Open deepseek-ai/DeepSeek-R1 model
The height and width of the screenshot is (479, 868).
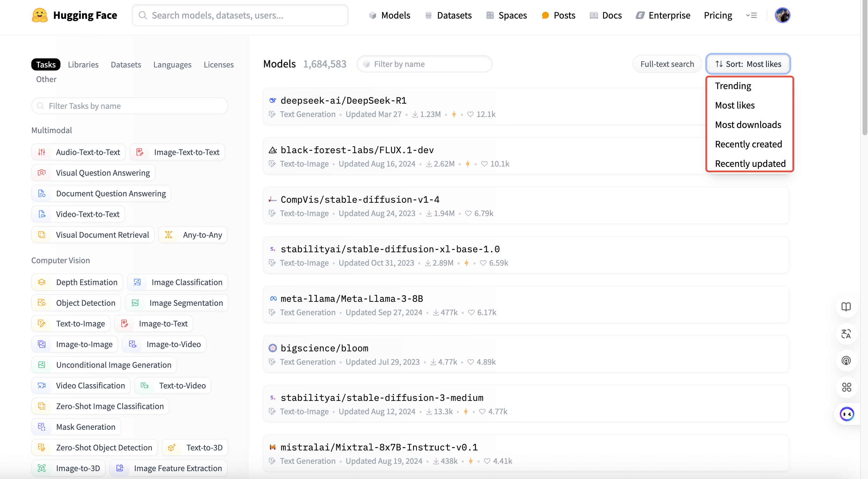coord(343,100)
